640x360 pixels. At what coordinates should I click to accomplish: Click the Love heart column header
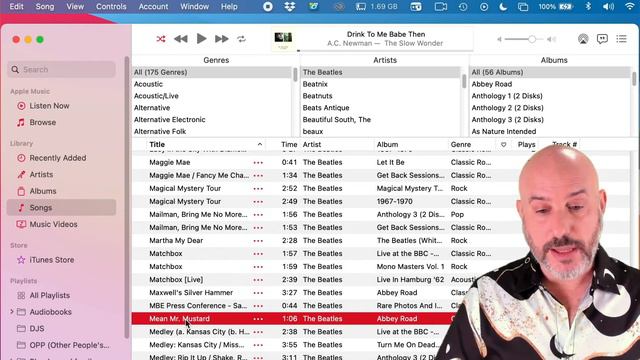tap(503, 144)
